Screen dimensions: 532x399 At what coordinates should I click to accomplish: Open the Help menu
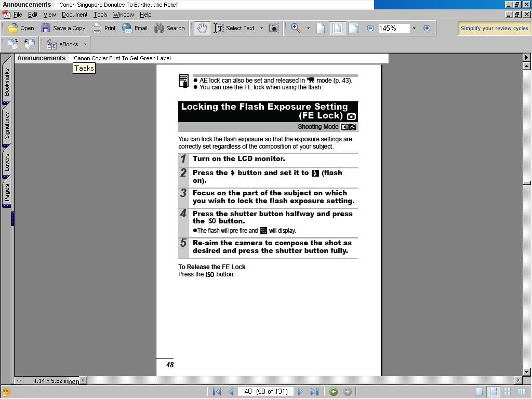click(145, 15)
